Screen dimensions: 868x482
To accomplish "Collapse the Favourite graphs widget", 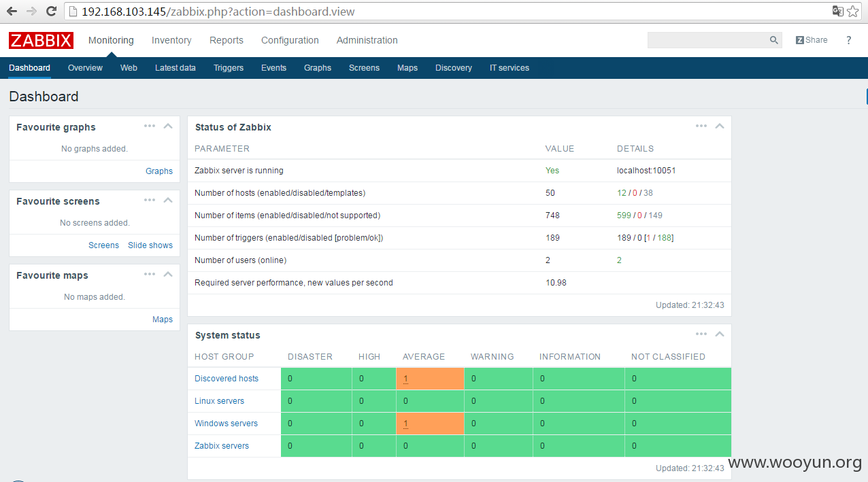I will [168, 126].
